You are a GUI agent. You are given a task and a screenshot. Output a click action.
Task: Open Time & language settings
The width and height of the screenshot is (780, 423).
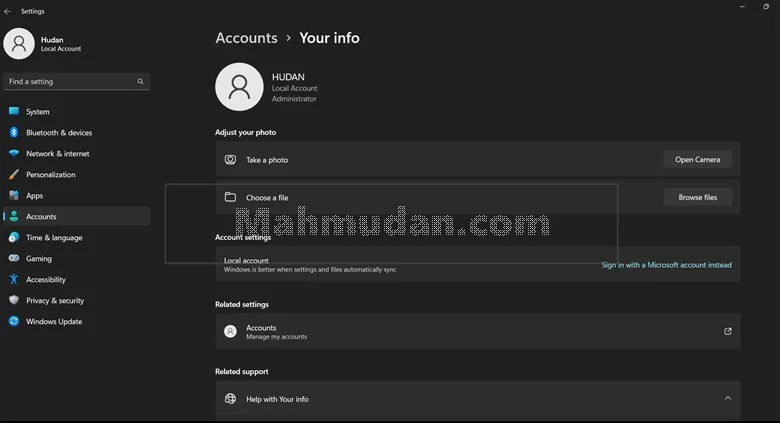(x=77, y=237)
